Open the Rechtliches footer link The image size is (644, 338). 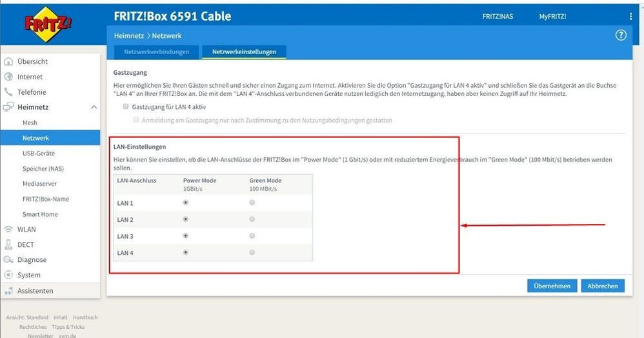pyautogui.click(x=33, y=327)
